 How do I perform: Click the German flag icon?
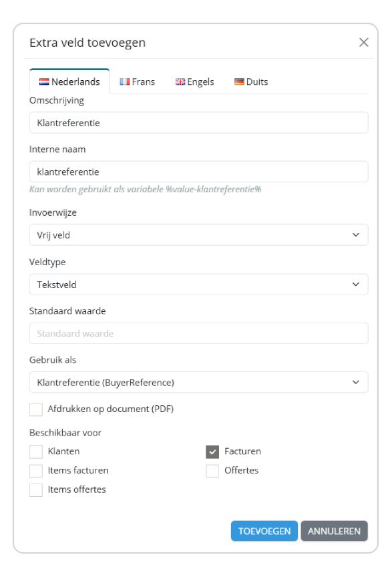click(239, 81)
